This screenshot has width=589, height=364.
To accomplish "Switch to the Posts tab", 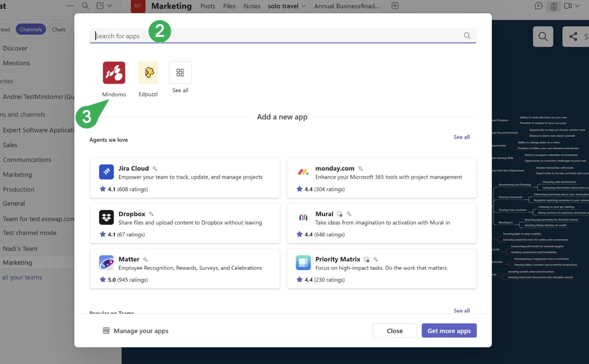I will pos(207,6).
